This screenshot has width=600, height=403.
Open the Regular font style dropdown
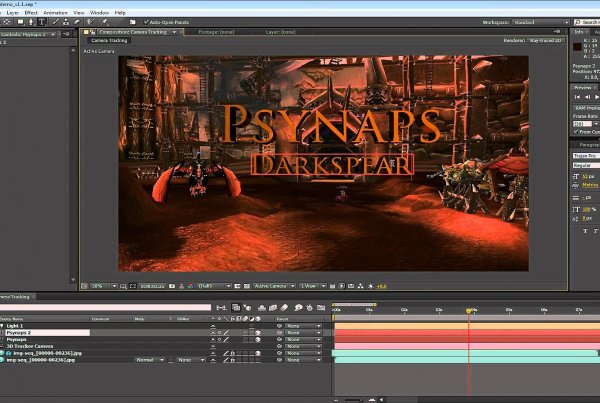click(x=586, y=165)
